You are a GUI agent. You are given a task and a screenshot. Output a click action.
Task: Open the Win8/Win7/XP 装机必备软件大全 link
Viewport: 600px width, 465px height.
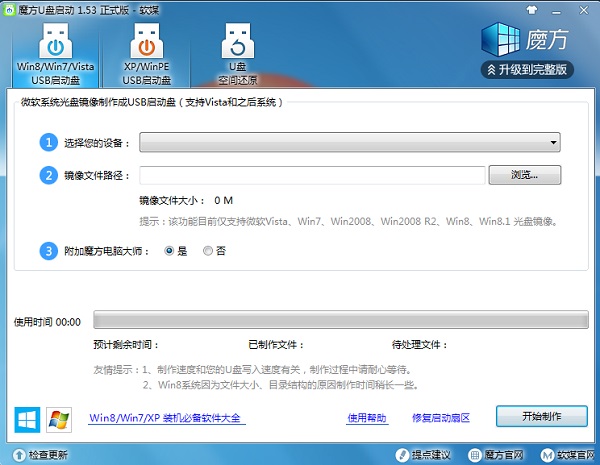coord(165,417)
